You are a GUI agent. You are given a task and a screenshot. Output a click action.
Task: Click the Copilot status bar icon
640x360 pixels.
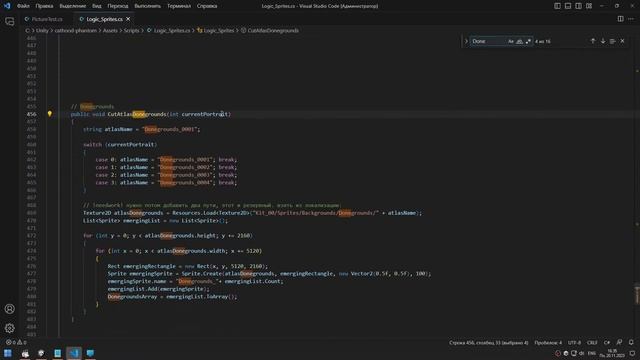pyautogui.click(x=620, y=342)
